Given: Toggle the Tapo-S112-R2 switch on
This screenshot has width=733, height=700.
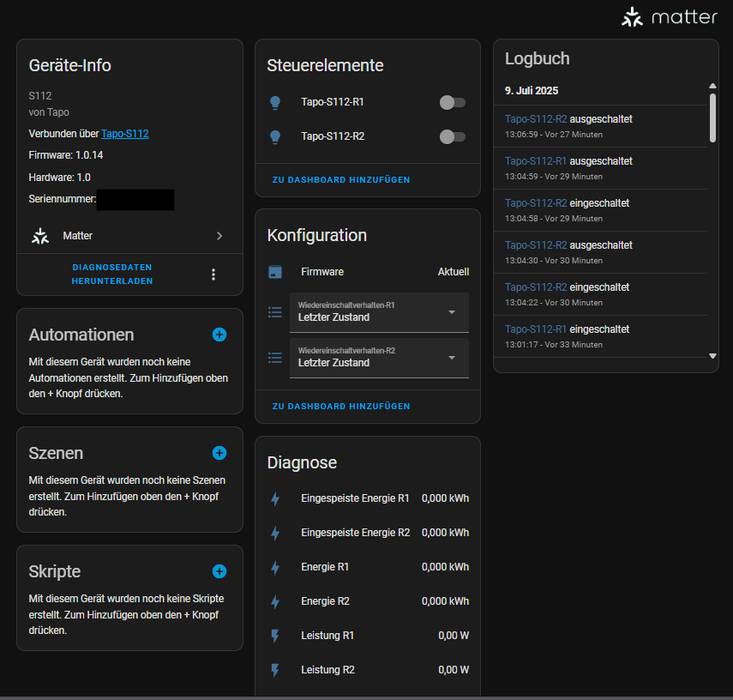Looking at the screenshot, I should pos(452,136).
